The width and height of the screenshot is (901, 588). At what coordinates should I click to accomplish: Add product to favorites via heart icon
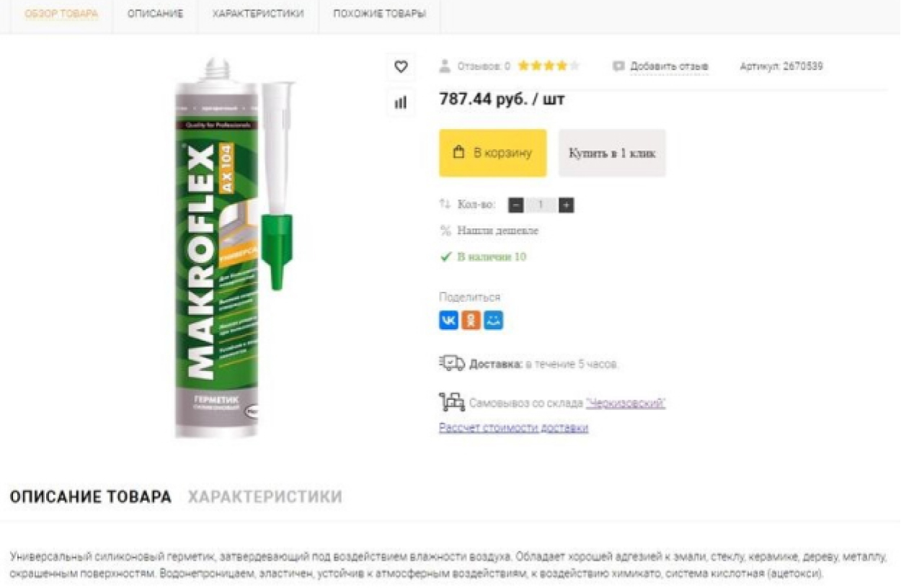401,67
